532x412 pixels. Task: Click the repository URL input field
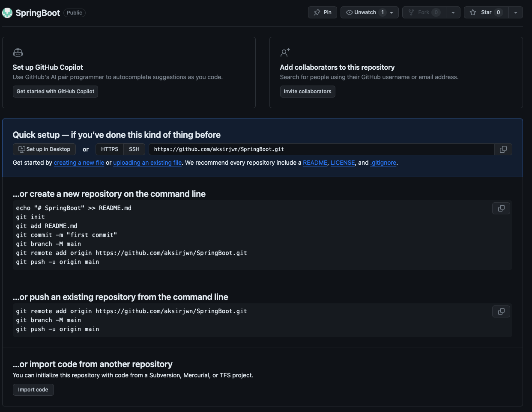[x=321, y=149]
